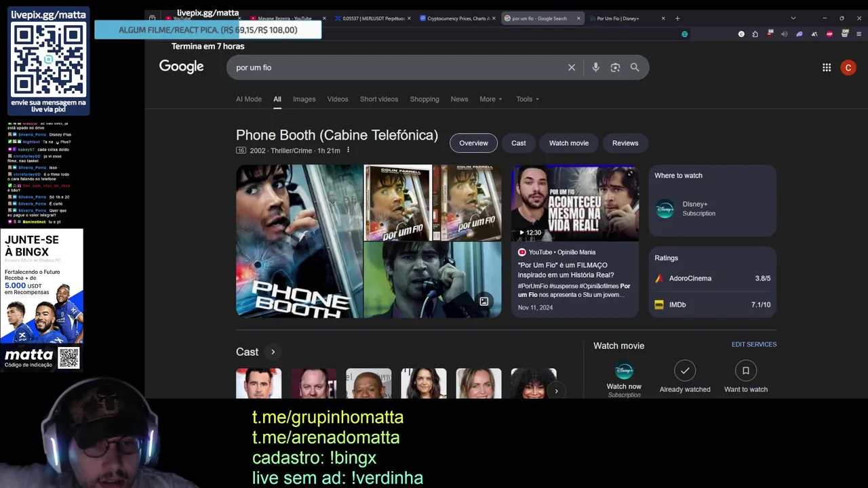Image resolution: width=868 pixels, height=488 pixels.
Task: Click the Disney+ icon under Where to watch
Action: click(665, 208)
